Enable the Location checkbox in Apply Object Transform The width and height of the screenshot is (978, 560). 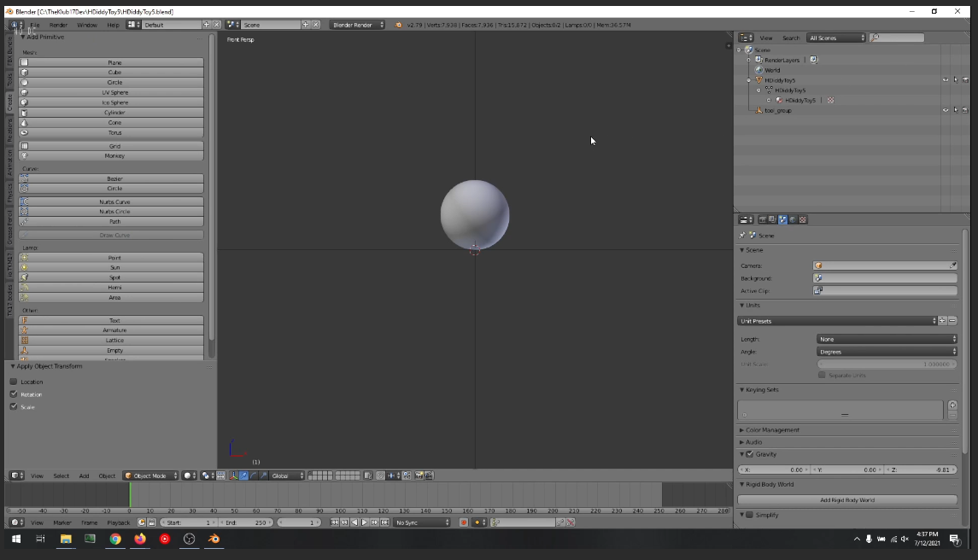tap(14, 382)
